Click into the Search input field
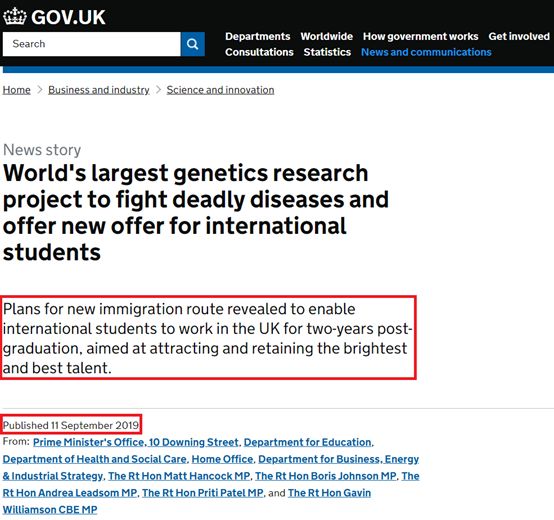The width and height of the screenshot is (554, 520). pos(92,44)
